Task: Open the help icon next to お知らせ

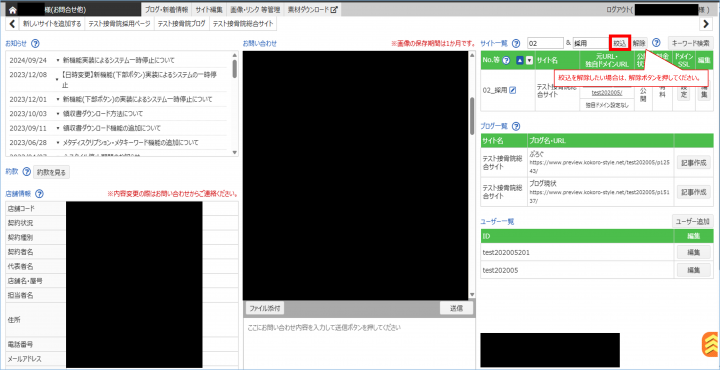Action: click(35, 44)
